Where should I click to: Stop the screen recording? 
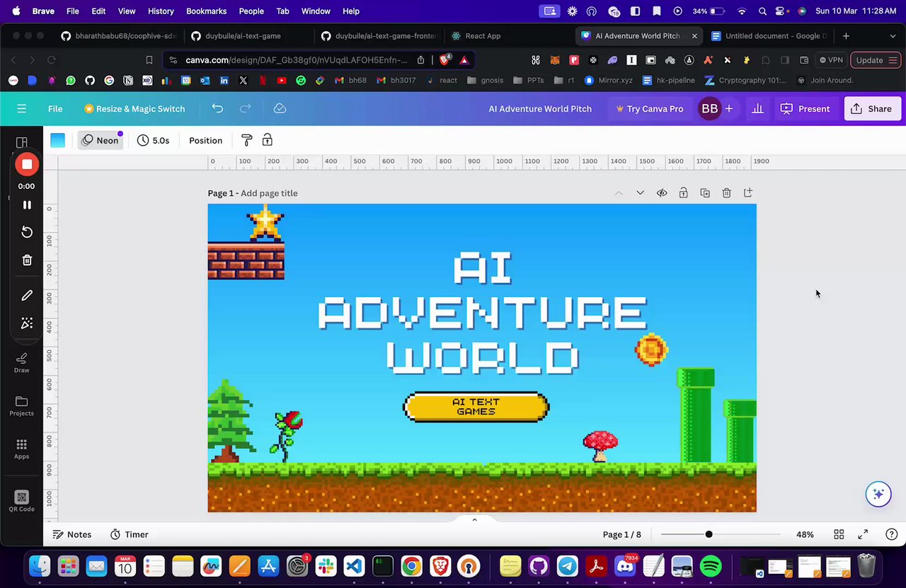(27, 165)
